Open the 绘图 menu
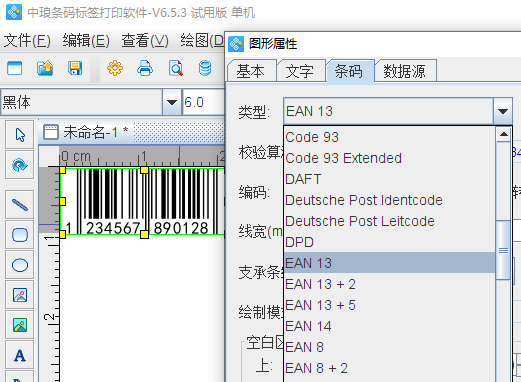521x382 pixels. tap(202, 41)
